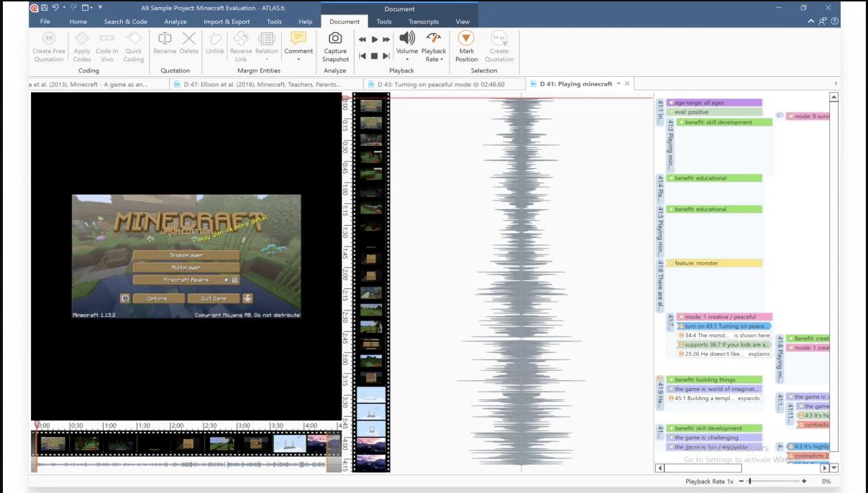This screenshot has height=493, width=868.
Task: Click the Reverse Link icon
Action: pyautogui.click(x=241, y=39)
